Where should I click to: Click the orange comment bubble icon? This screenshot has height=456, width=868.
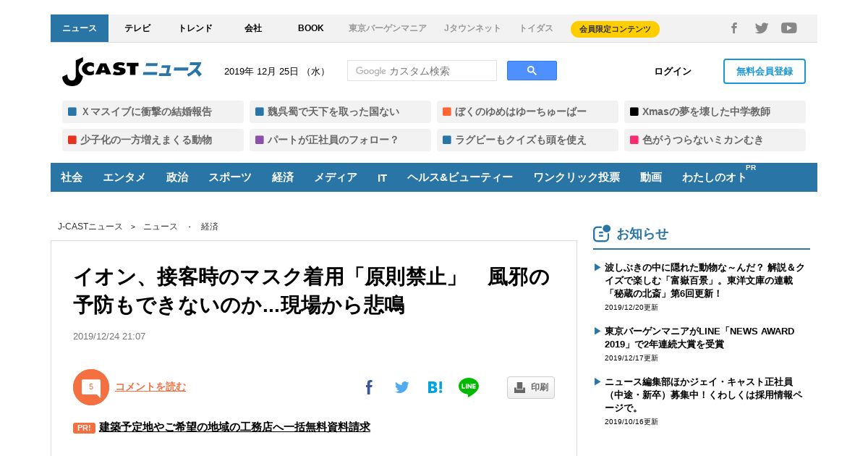(91, 387)
